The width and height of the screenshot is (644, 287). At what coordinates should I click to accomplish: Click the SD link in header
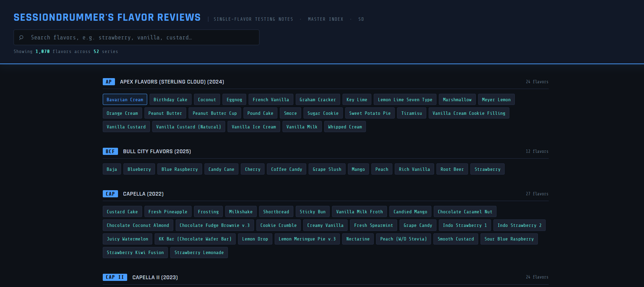[x=361, y=19]
